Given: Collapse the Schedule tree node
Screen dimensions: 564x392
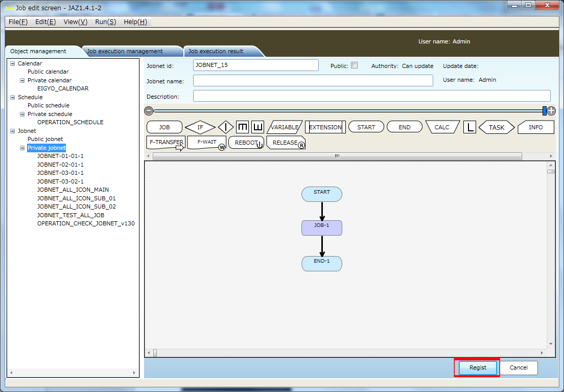Looking at the screenshot, I should pos(13,97).
